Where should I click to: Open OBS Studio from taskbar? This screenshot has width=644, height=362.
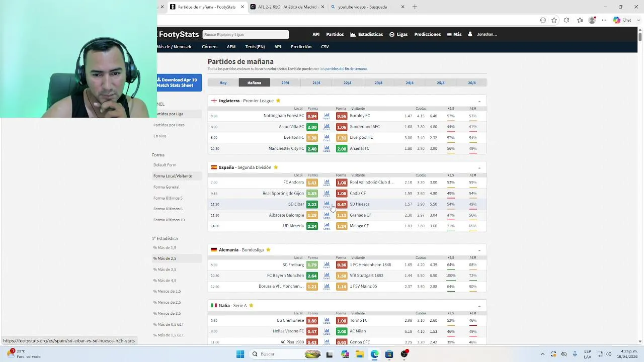[x=404, y=354]
